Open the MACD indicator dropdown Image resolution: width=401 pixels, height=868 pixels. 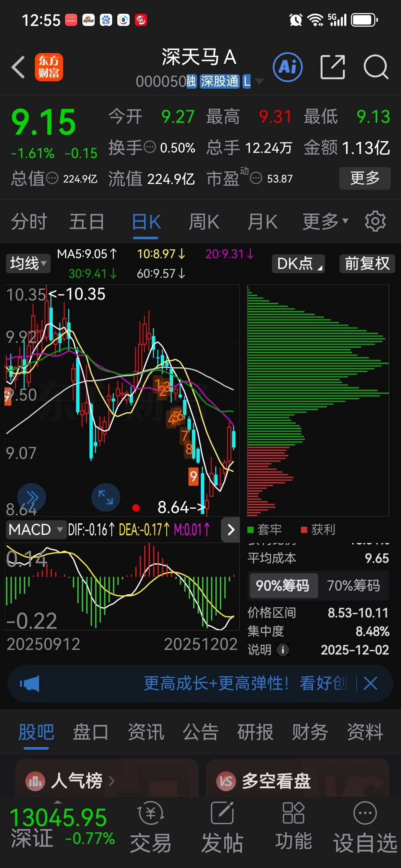pyautogui.click(x=36, y=529)
